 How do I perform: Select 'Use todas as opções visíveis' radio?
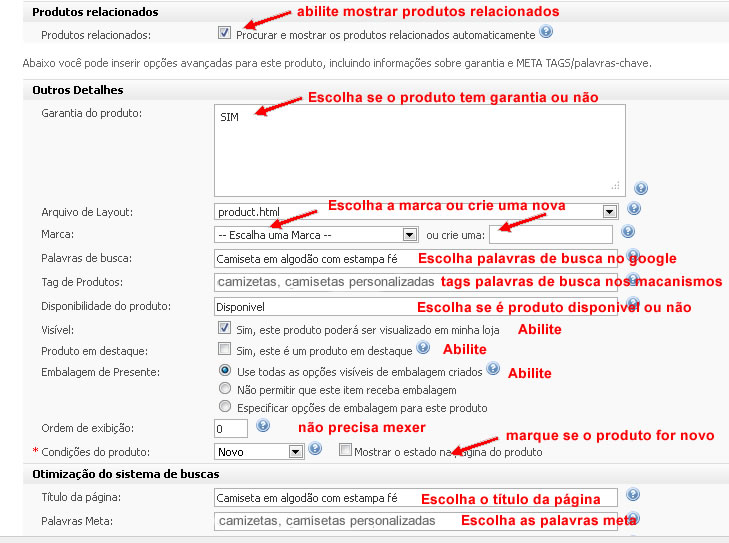(225, 371)
